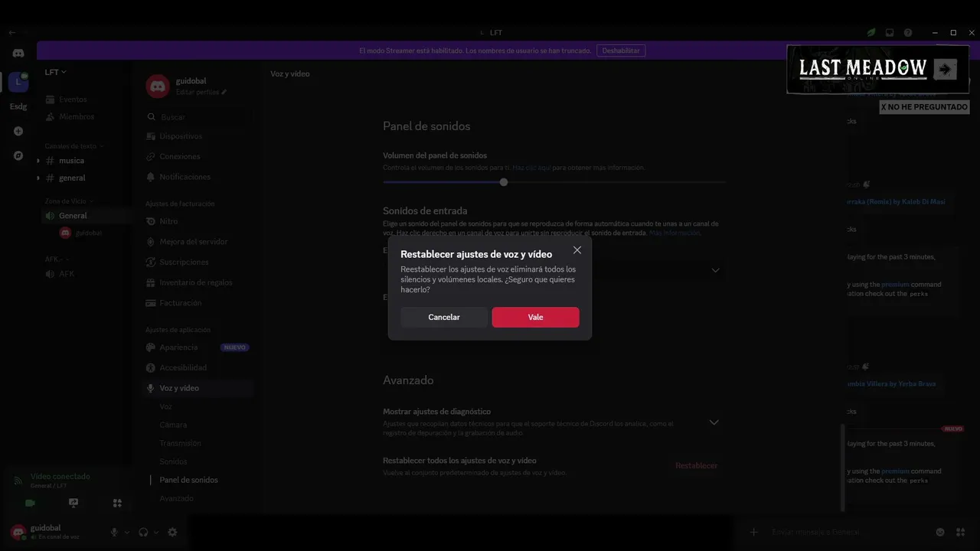Select the General voice channel

point(73,216)
